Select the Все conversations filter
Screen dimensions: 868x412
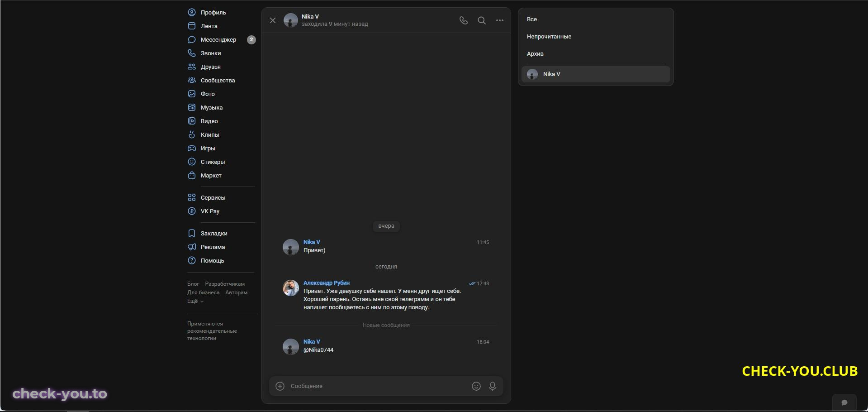[532, 19]
